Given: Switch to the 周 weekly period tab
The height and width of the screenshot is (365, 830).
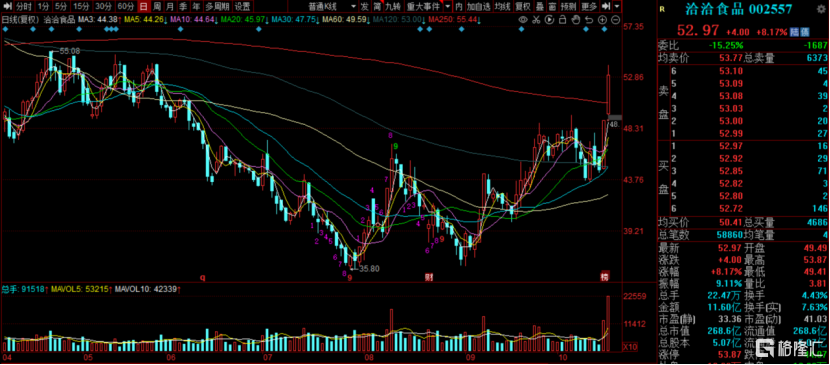Looking at the screenshot, I should click(157, 6).
